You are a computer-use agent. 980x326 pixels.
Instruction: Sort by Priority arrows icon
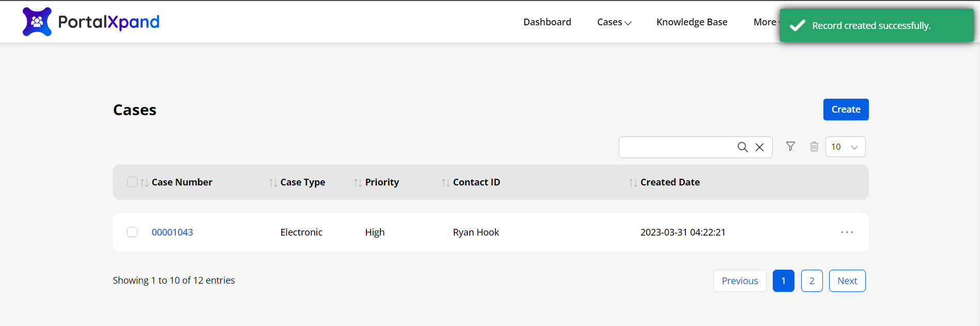click(x=358, y=183)
